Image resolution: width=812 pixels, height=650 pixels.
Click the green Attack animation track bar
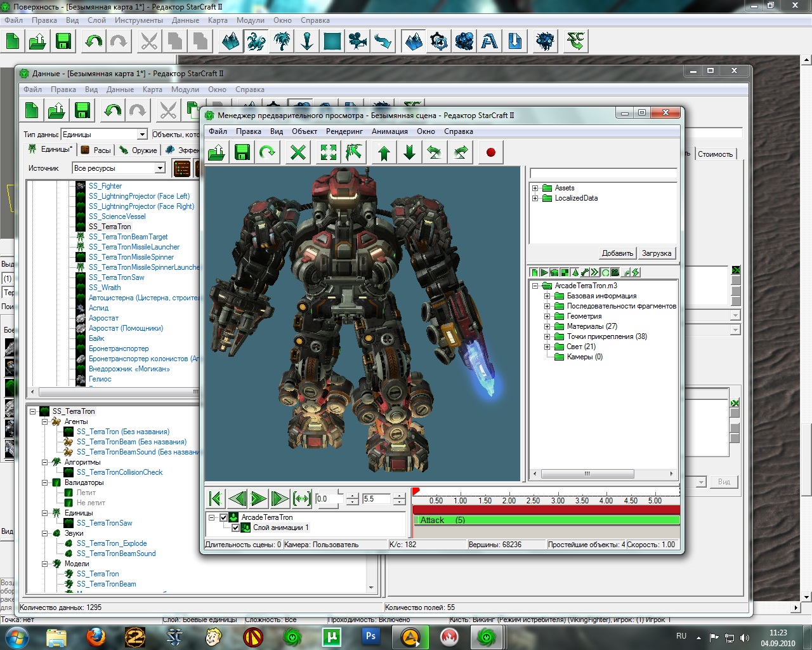pos(546,520)
